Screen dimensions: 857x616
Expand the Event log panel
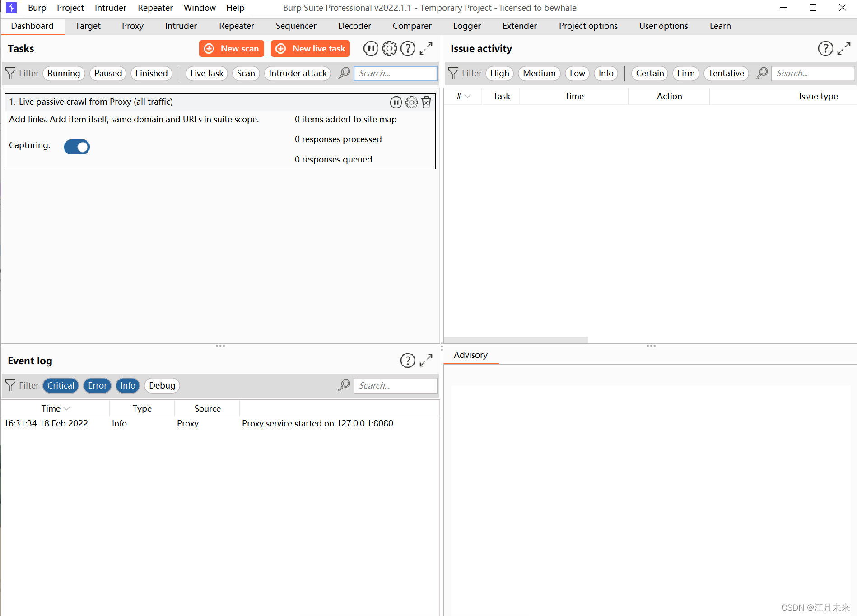point(426,361)
